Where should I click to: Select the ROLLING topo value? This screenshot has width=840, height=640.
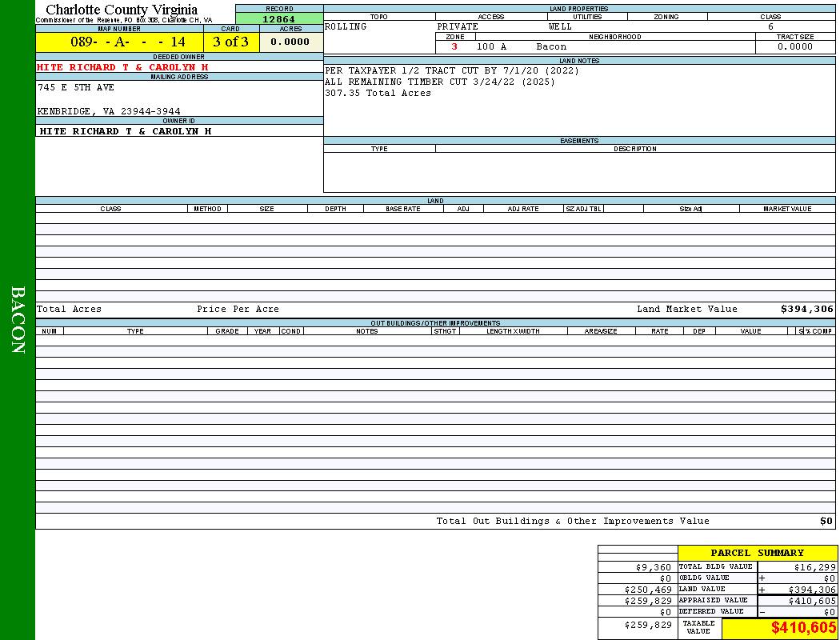[346, 26]
